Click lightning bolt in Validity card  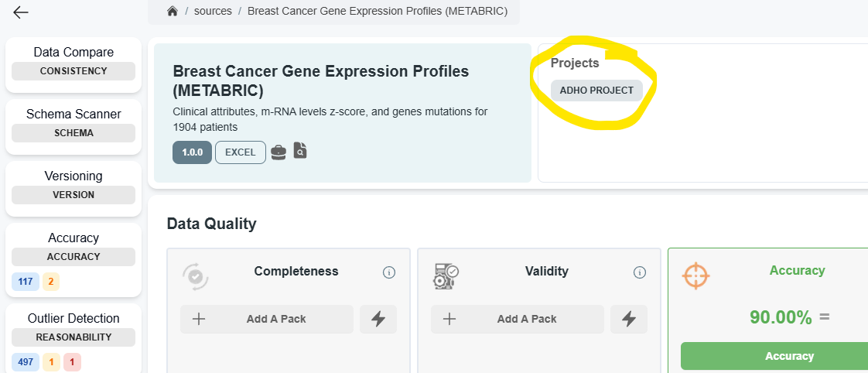point(629,319)
